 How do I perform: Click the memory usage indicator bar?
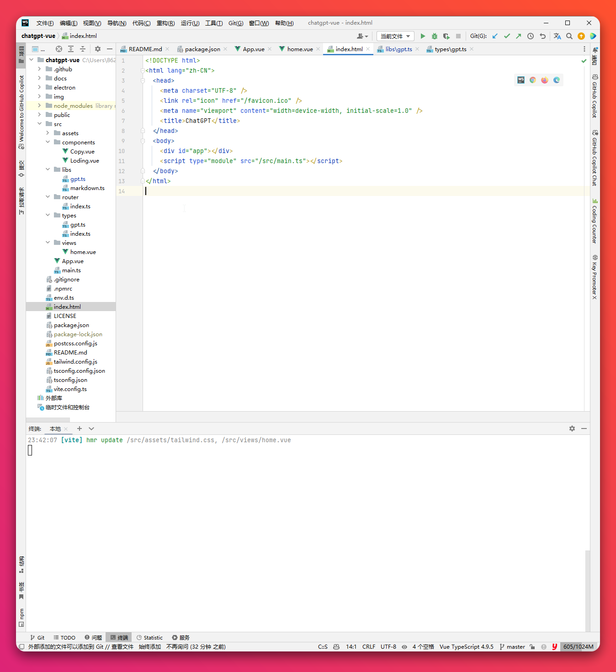point(578,646)
